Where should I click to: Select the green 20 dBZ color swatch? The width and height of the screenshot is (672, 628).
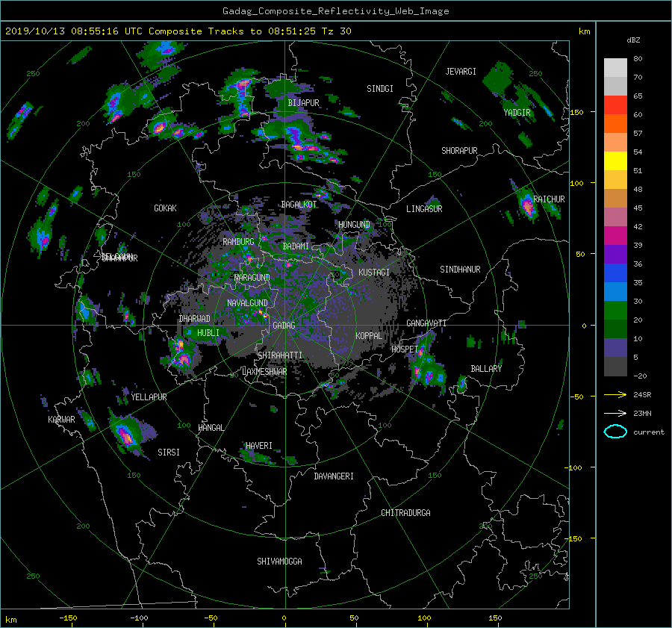615,311
